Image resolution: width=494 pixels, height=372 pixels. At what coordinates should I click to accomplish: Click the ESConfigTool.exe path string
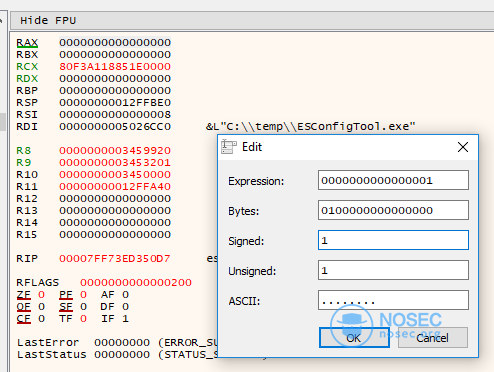[x=311, y=127]
